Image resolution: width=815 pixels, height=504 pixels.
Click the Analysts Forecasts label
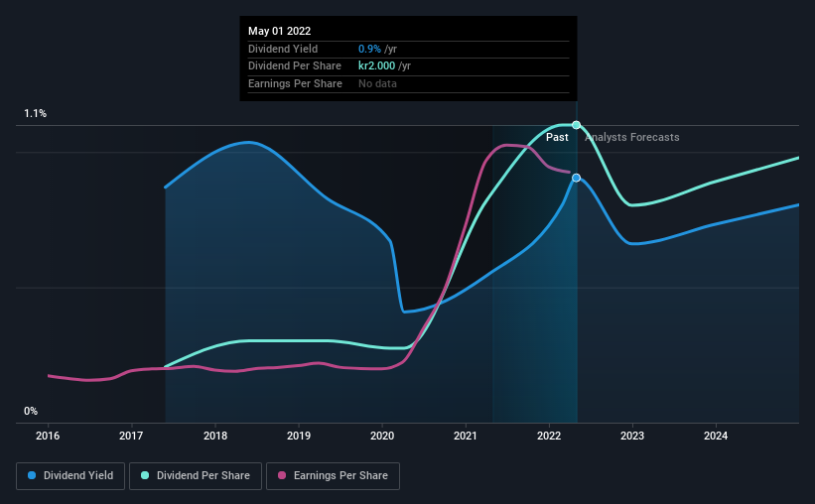click(632, 137)
